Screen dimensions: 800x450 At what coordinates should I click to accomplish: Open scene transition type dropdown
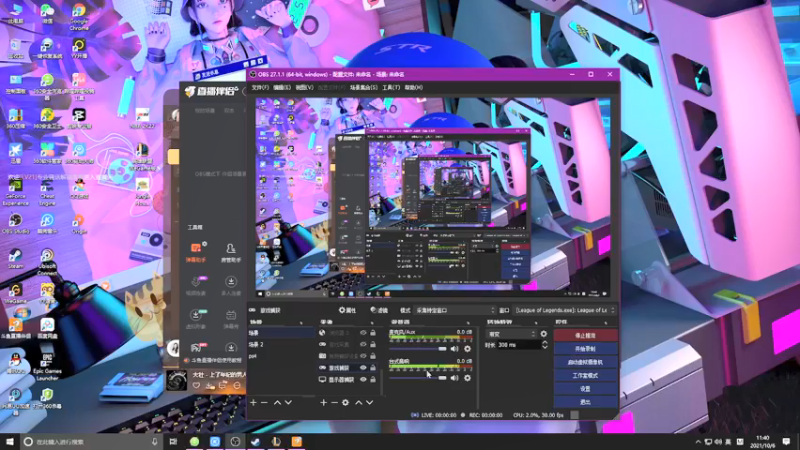pyautogui.click(x=512, y=334)
